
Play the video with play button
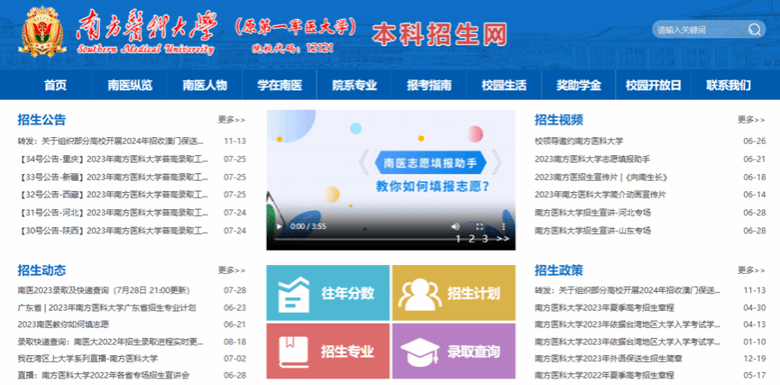279,226
